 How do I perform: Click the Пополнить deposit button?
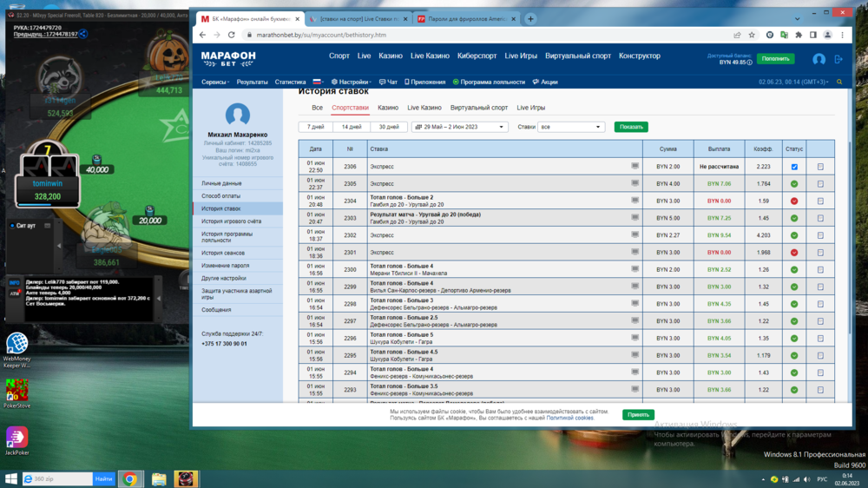coord(775,59)
